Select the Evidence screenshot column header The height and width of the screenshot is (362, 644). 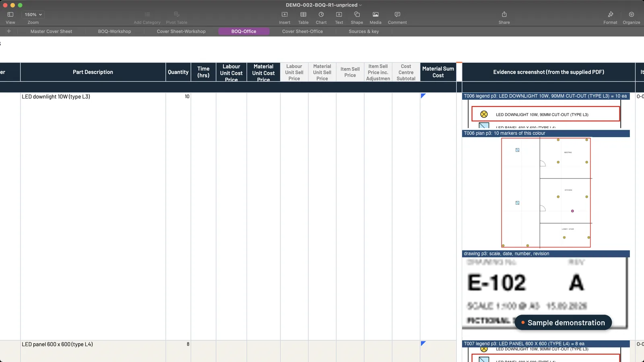point(549,72)
